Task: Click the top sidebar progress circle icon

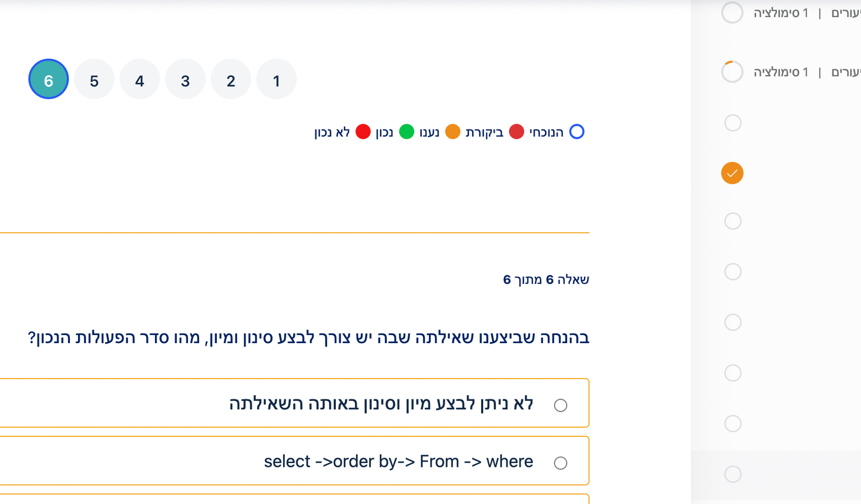Action: coord(732,13)
